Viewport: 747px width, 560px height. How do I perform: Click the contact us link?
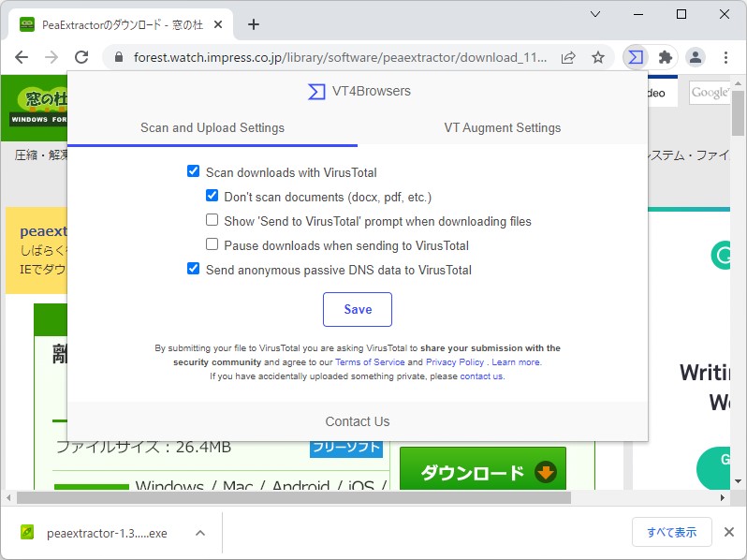[482, 376]
